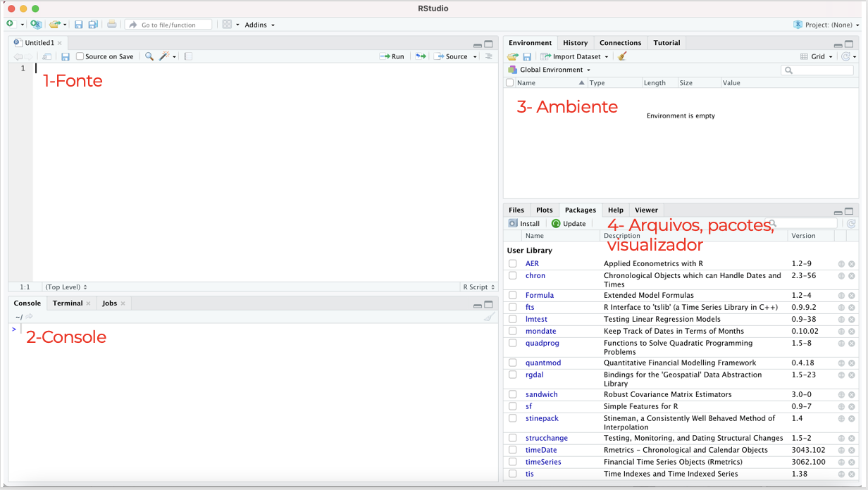Clear console with the broom icon

pos(489,317)
